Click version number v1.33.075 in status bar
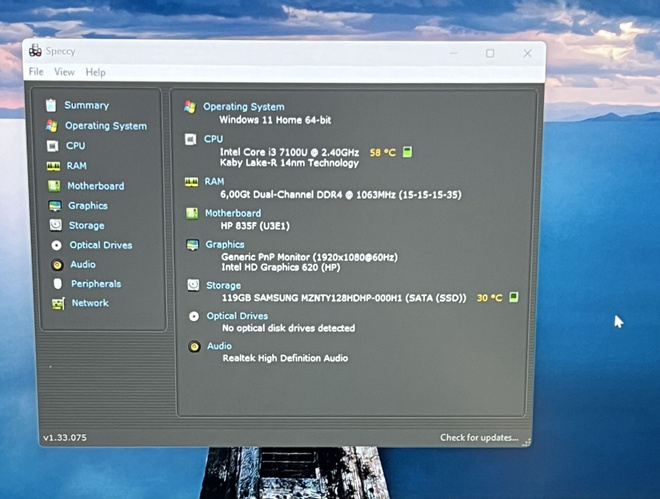Image resolution: width=660 pixels, height=499 pixels. point(65,438)
